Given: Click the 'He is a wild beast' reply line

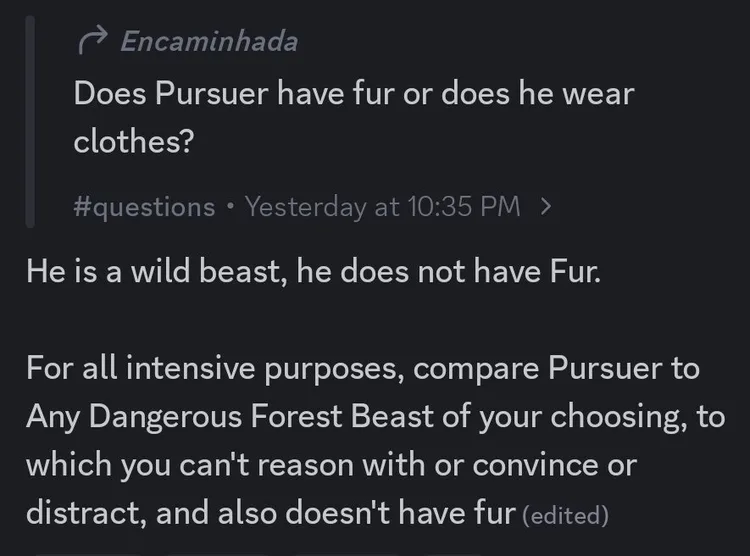Looking at the screenshot, I should [x=313, y=271].
